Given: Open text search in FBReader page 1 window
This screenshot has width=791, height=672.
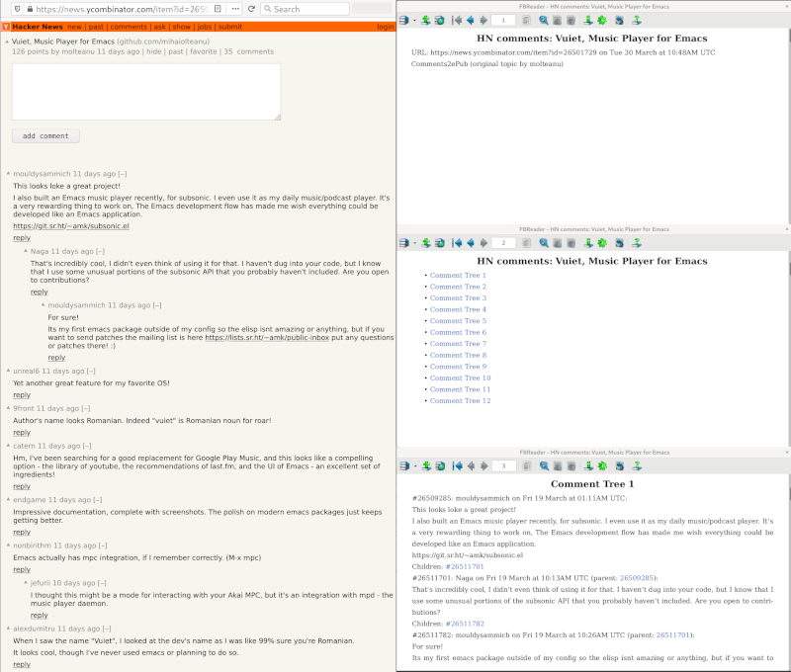Looking at the screenshot, I should click(x=543, y=20).
